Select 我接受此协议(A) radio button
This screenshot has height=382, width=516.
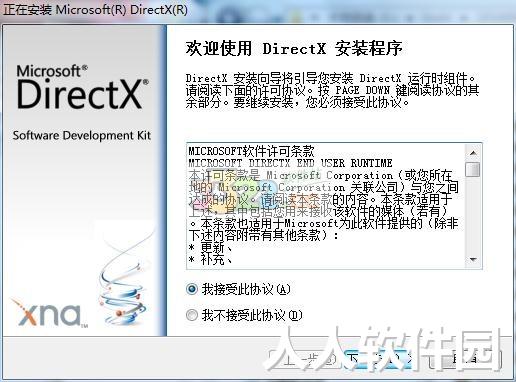pos(192,289)
